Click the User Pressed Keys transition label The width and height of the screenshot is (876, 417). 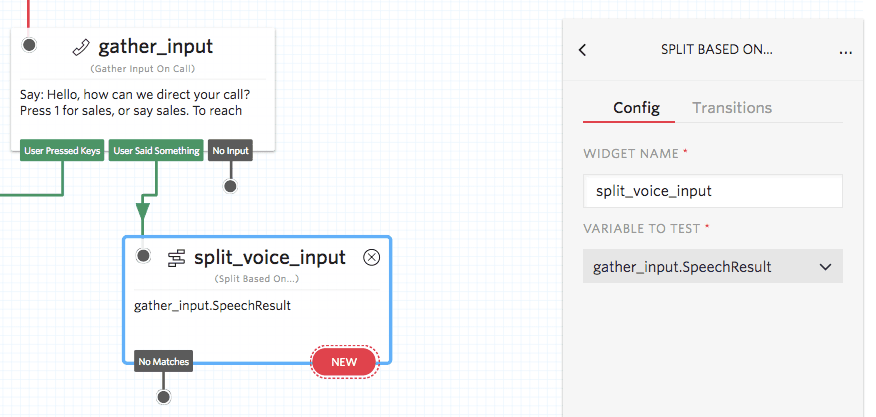coord(62,151)
